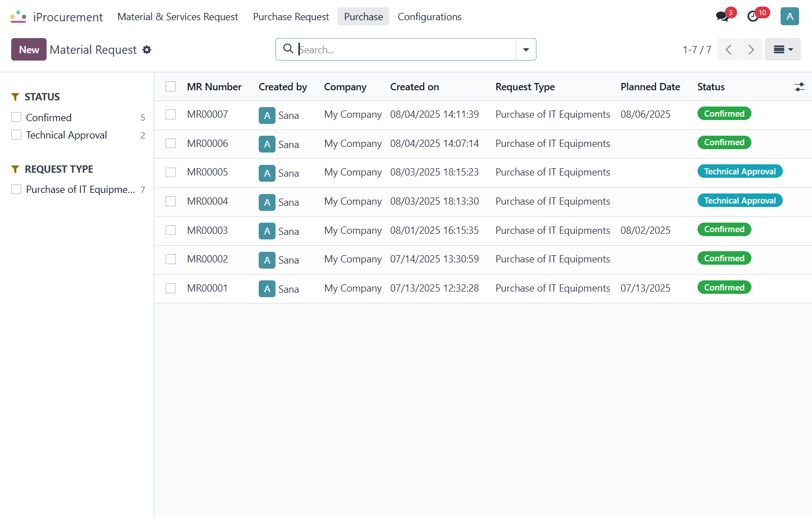Screen dimensions: 812x517
Task: Click the iProcurement app logo icon
Action: (19, 17)
